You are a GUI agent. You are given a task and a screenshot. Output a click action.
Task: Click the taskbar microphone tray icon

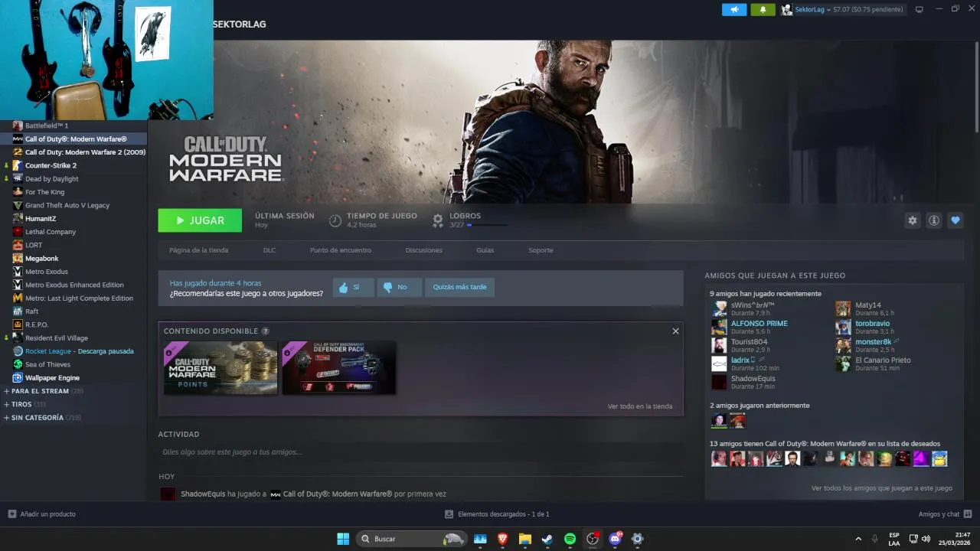coord(874,539)
